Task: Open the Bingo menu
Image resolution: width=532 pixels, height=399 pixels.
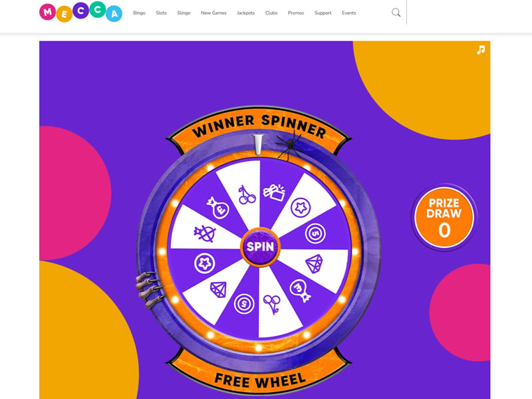Action: (x=139, y=13)
